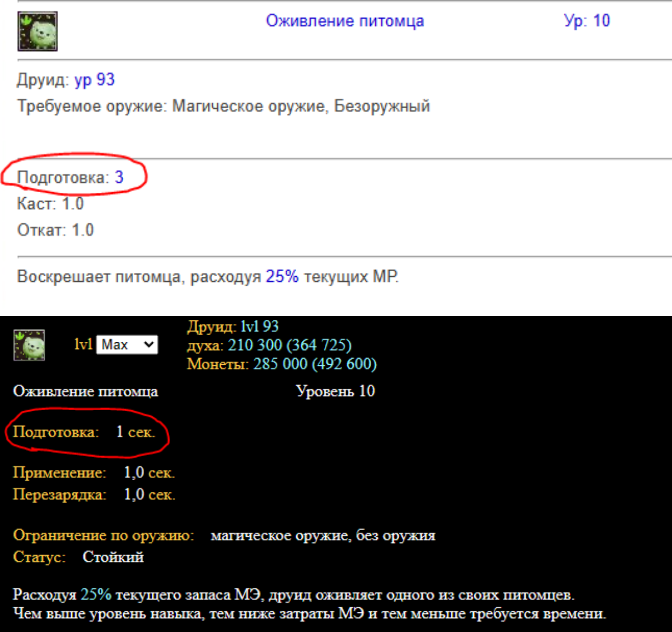Click the "Уровень 10" label in the black panel
This screenshot has width=672, height=632.
coord(335,391)
